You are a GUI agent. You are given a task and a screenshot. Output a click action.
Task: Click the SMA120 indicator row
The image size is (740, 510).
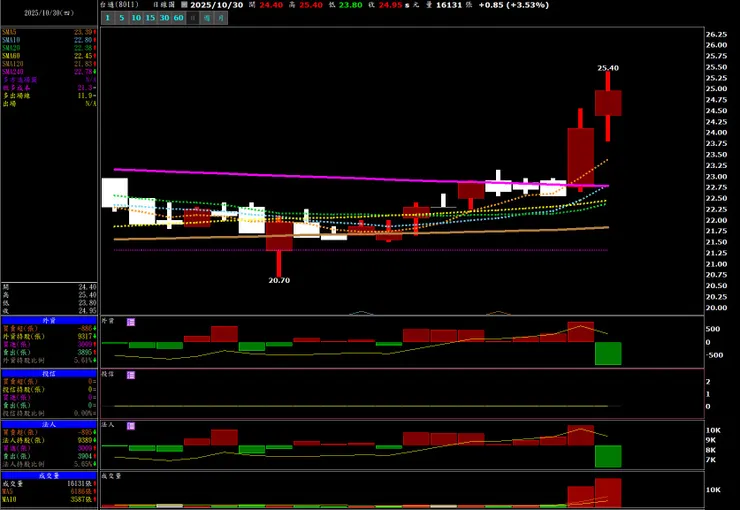(x=49, y=64)
